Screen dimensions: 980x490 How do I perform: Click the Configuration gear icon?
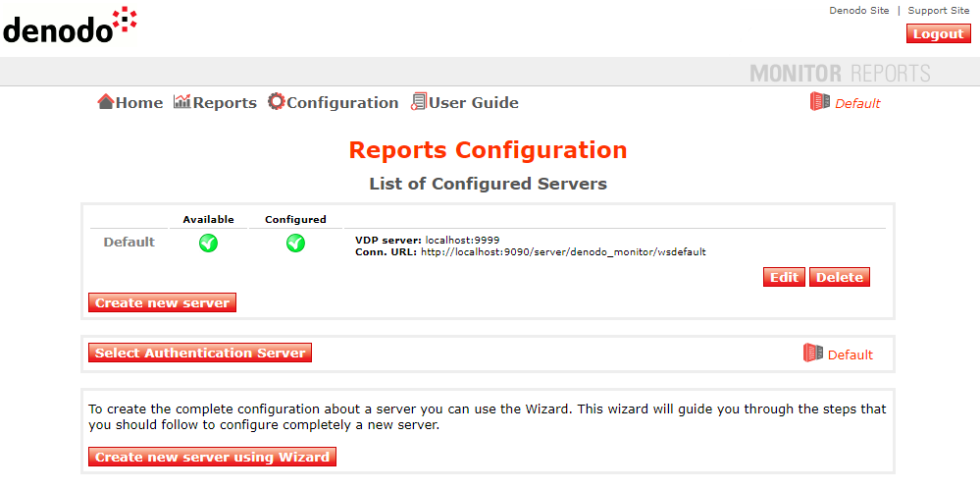click(x=277, y=101)
